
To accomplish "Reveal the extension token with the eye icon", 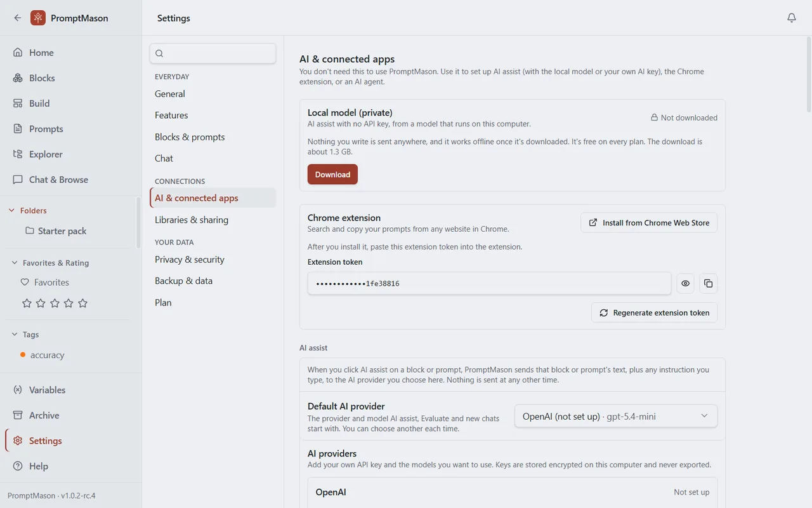I will coord(685,284).
